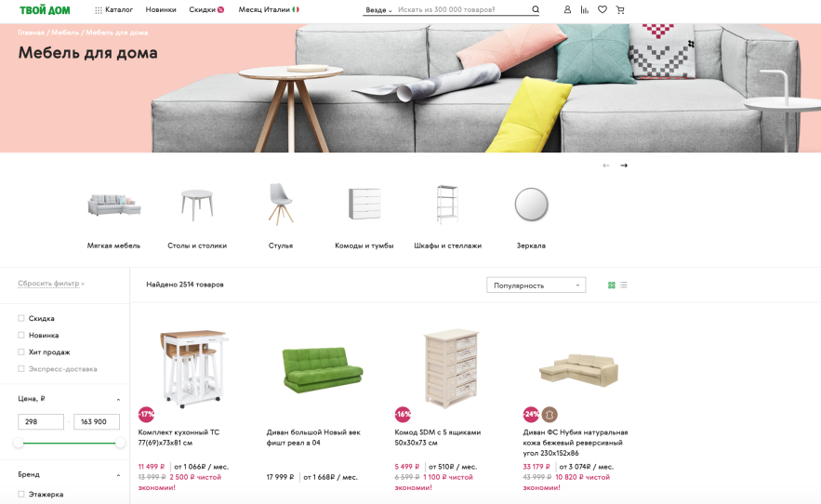The height and width of the screenshot is (504, 821).
Task: Open the favorites heart icon
Action: (603, 9)
